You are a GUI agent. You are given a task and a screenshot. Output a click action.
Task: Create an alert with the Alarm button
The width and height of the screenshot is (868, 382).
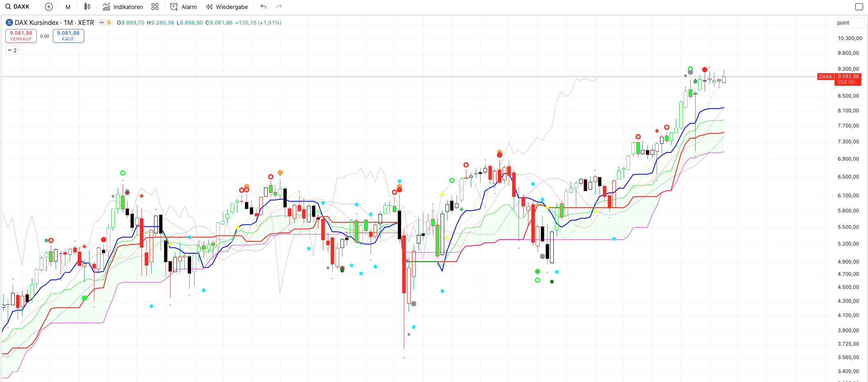(183, 7)
